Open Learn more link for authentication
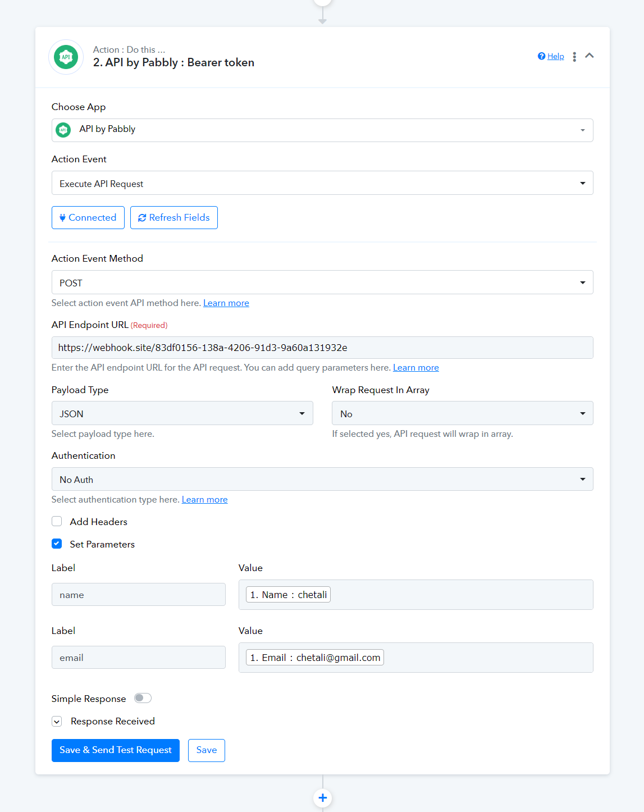Screen dimensions: 644x812 tap(205, 500)
